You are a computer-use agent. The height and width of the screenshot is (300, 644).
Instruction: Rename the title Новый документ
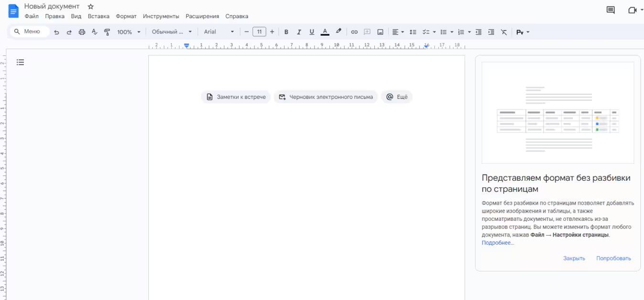pos(52,6)
